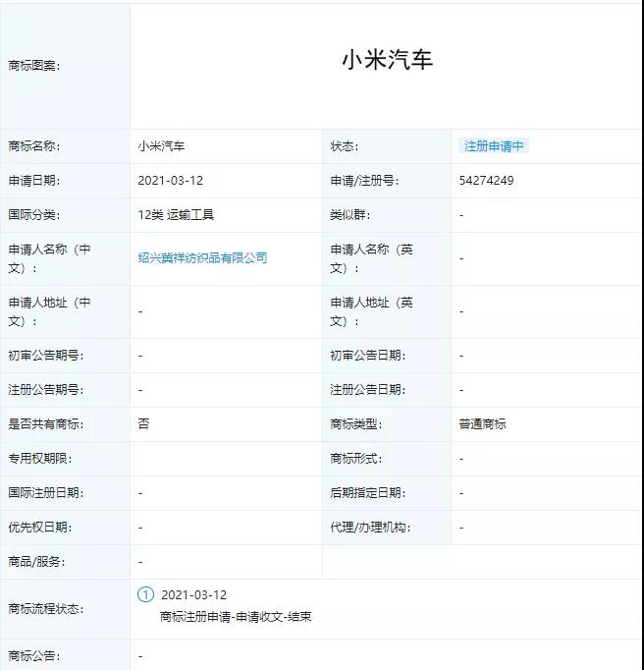
Task: Click the 申请人名称（中文） label
Action: (49, 258)
